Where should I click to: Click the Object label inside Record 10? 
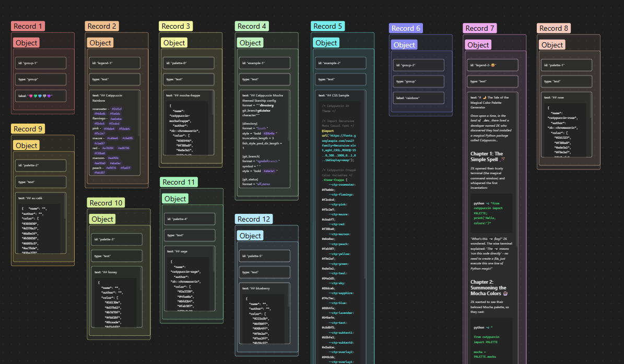102,219
